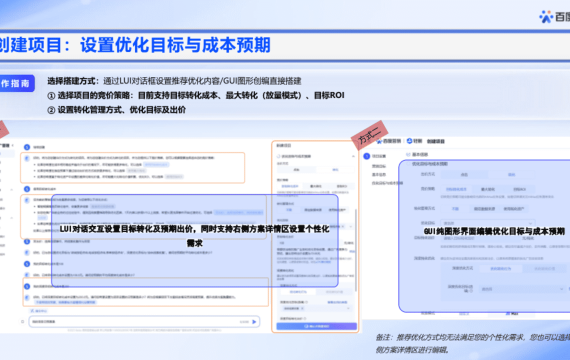Choose 目标ROI strategy in the GUI form
Screen dimensions: 570x360
tap(519, 189)
